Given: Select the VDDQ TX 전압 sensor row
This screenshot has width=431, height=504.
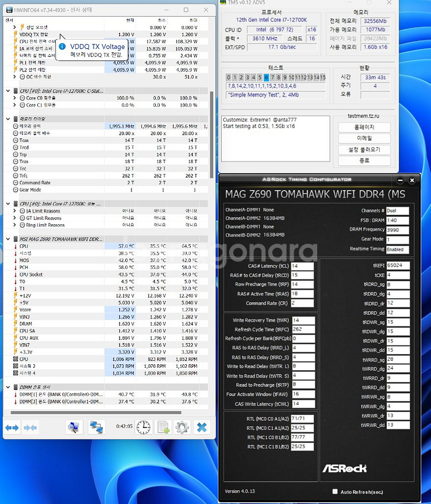Looking at the screenshot, I should click(106, 34).
